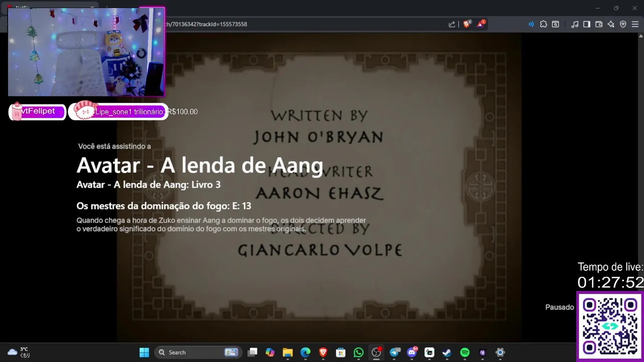Open Brave Rewards triangle icon
Image resolution: width=644 pixels, height=362 pixels.
click(480, 24)
